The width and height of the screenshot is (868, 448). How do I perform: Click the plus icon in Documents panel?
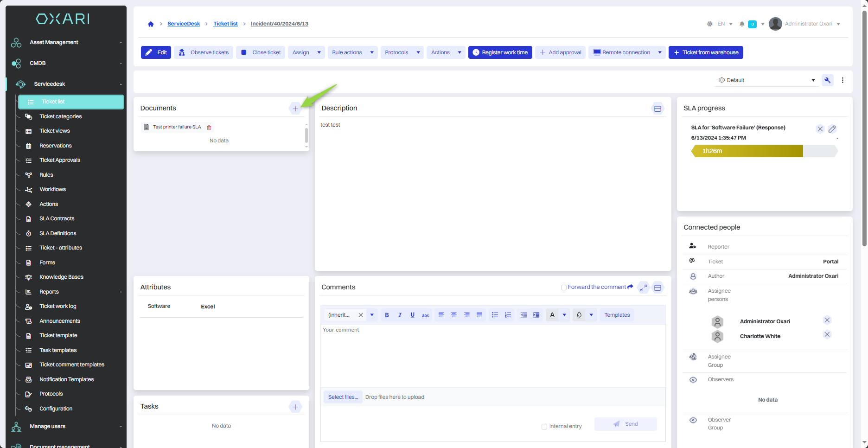(x=295, y=109)
